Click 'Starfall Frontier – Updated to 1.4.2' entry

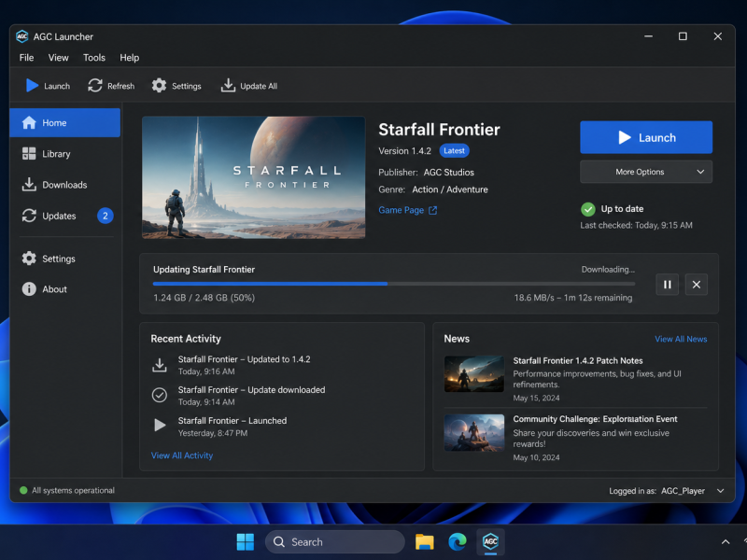point(245,359)
